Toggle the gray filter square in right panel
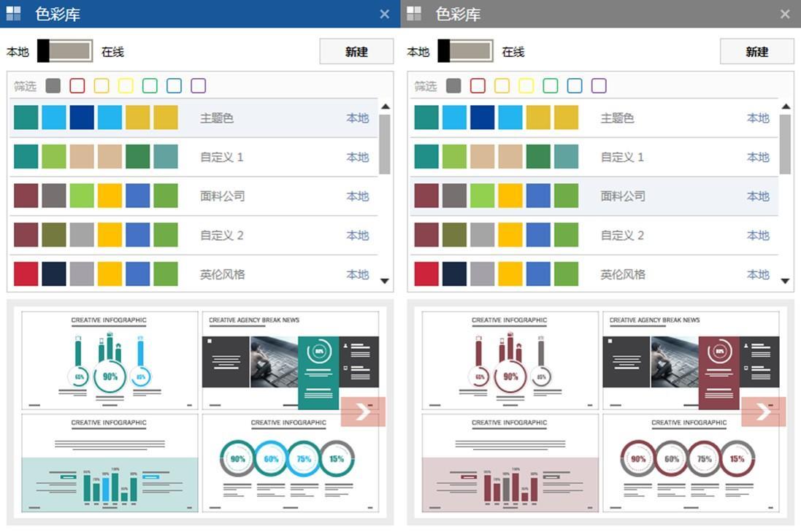 [453, 86]
